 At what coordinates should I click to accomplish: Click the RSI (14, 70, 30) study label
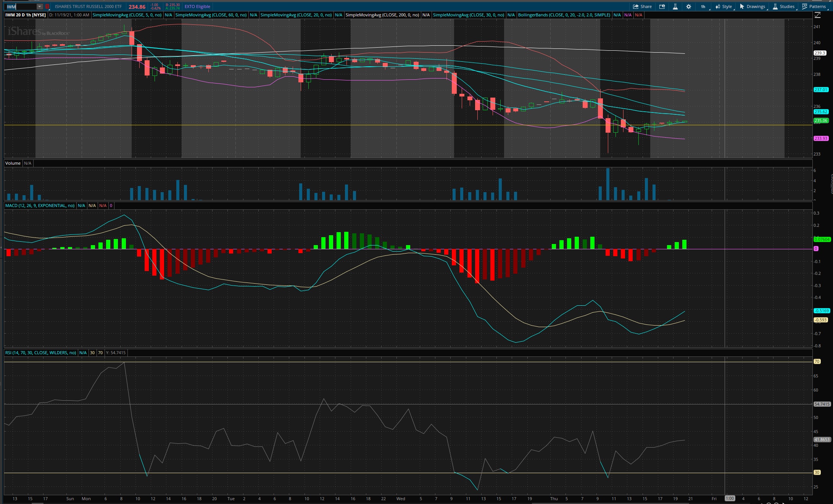[40, 353]
